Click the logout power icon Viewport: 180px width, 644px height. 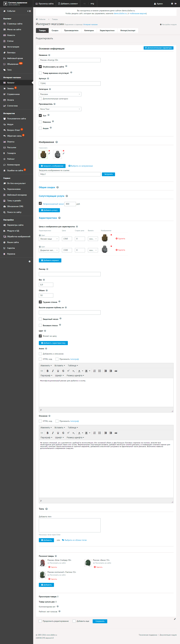click(176, 3)
